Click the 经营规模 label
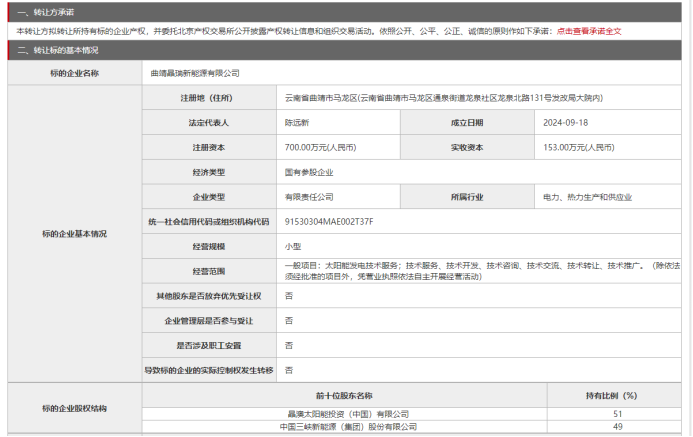This screenshot has height=437, width=693. point(209,247)
